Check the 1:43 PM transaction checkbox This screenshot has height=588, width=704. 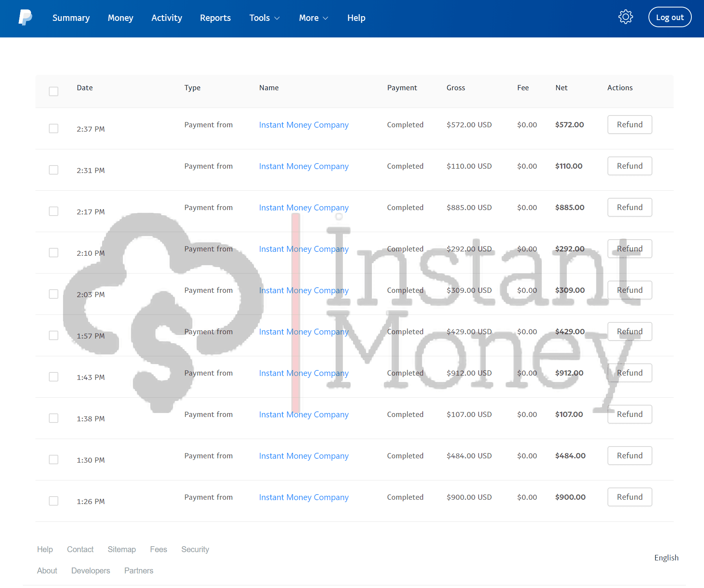[x=54, y=377]
